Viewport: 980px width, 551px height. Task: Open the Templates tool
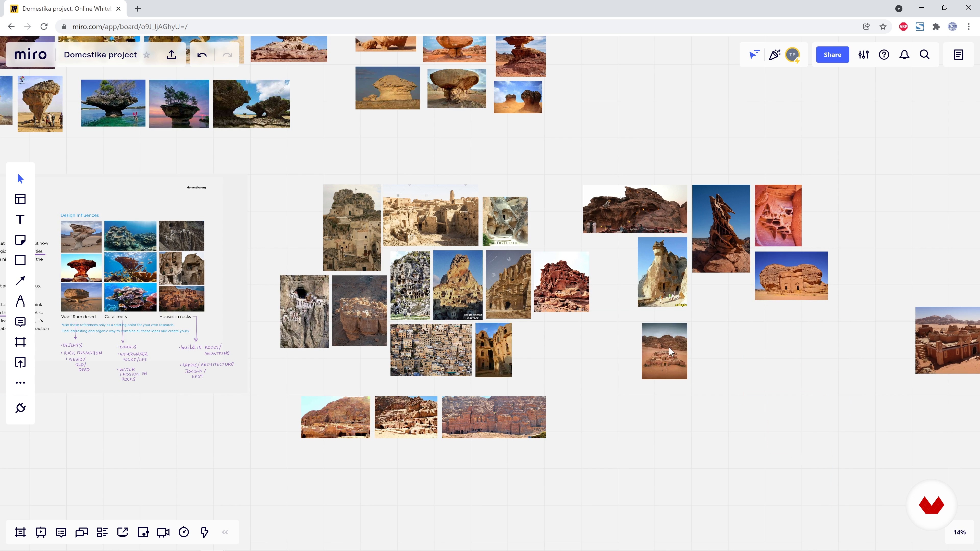pos(20,199)
